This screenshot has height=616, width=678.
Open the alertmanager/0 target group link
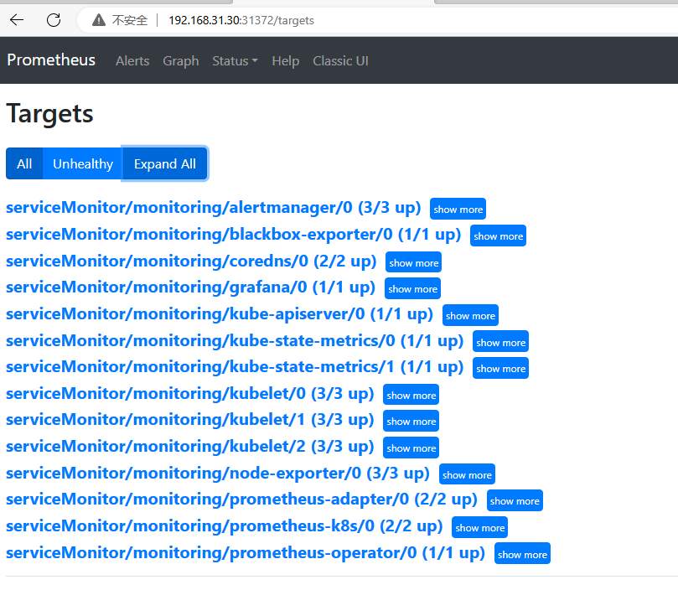pos(214,208)
